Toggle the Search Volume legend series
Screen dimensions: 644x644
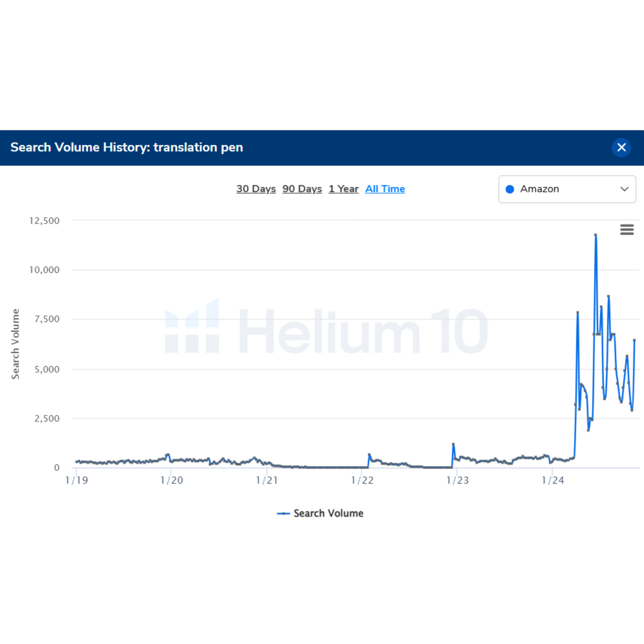click(x=320, y=513)
